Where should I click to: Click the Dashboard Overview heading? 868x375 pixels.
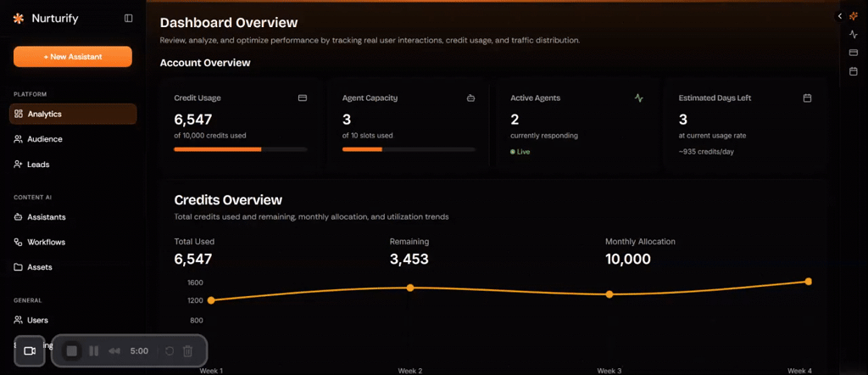click(x=229, y=23)
